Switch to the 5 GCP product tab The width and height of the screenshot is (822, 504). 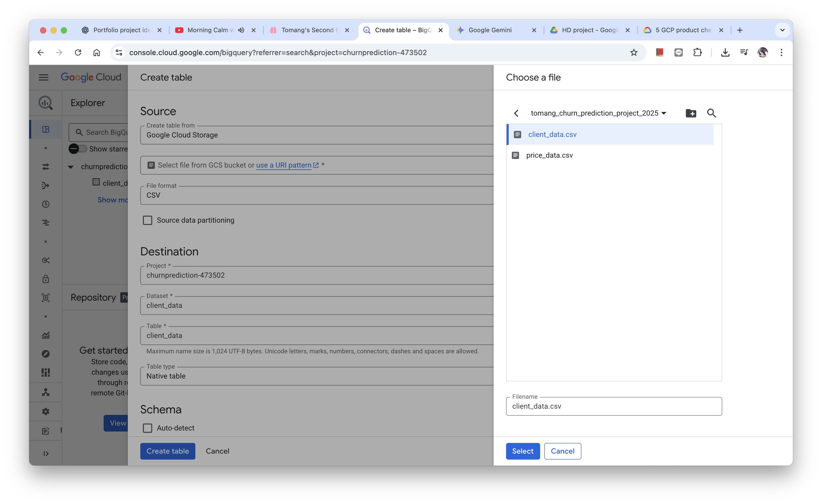click(x=683, y=30)
